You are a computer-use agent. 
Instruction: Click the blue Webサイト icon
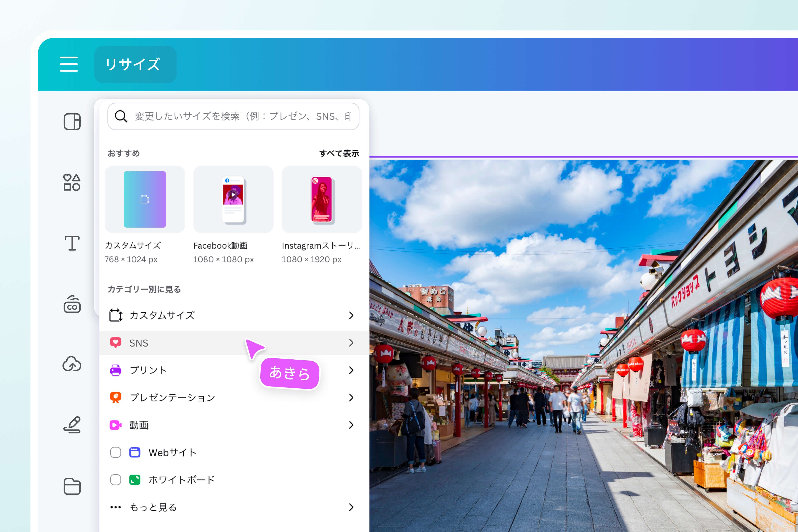tap(135, 452)
